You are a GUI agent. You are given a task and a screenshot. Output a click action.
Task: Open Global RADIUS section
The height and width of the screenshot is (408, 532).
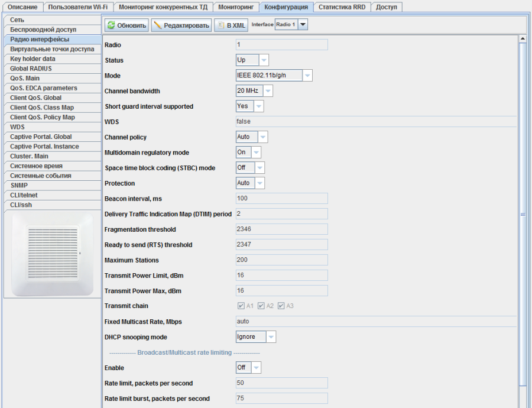coord(53,69)
